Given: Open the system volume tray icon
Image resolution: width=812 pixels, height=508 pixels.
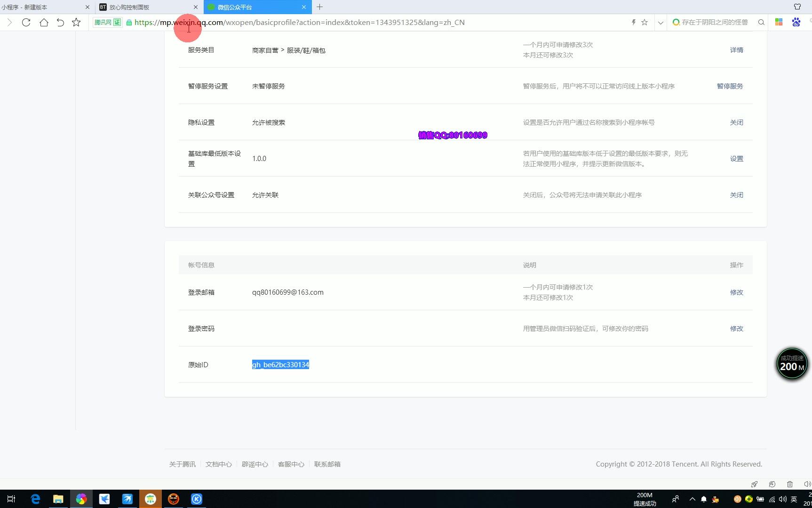Looking at the screenshot, I should pyautogui.click(x=783, y=499).
